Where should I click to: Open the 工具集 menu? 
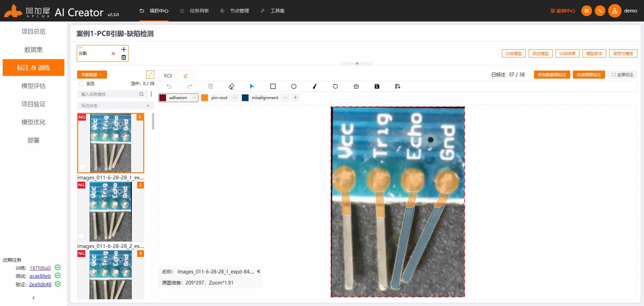[x=273, y=11]
